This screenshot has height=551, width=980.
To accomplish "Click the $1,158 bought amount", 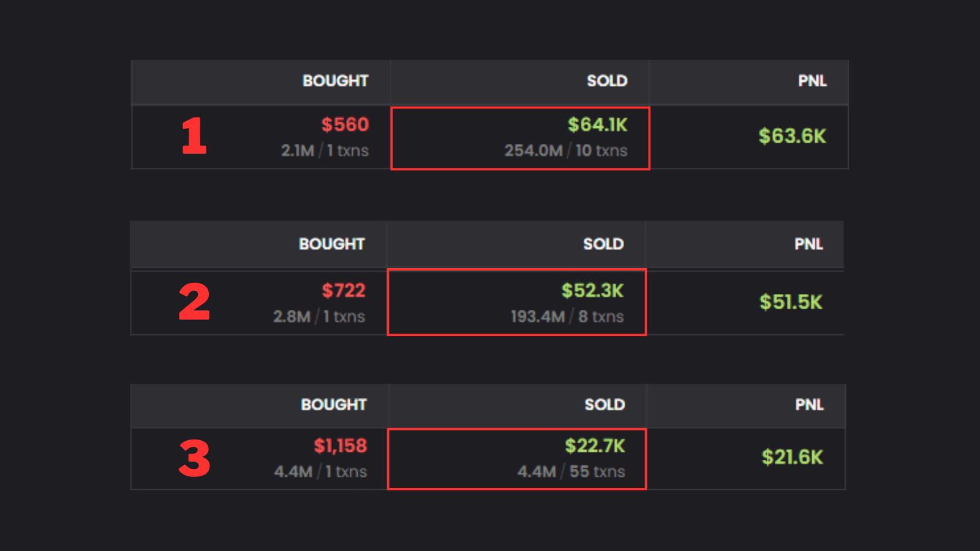I will pyautogui.click(x=340, y=446).
